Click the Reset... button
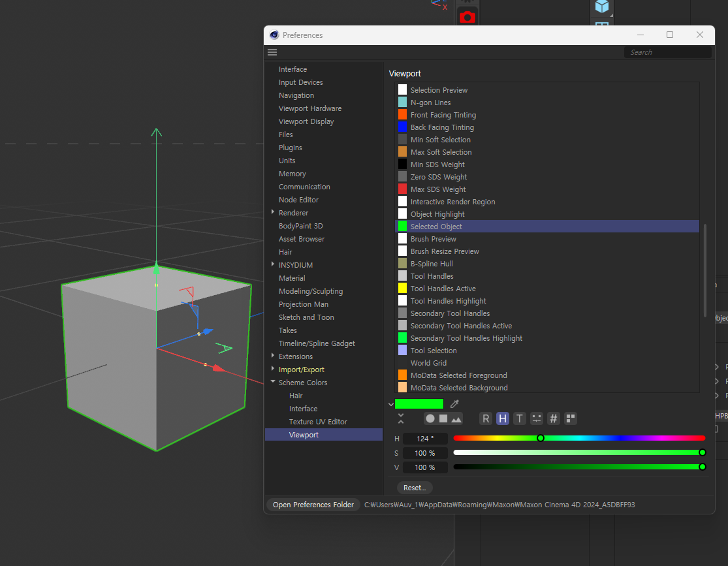Screen dimensions: 728x566 [415, 488]
